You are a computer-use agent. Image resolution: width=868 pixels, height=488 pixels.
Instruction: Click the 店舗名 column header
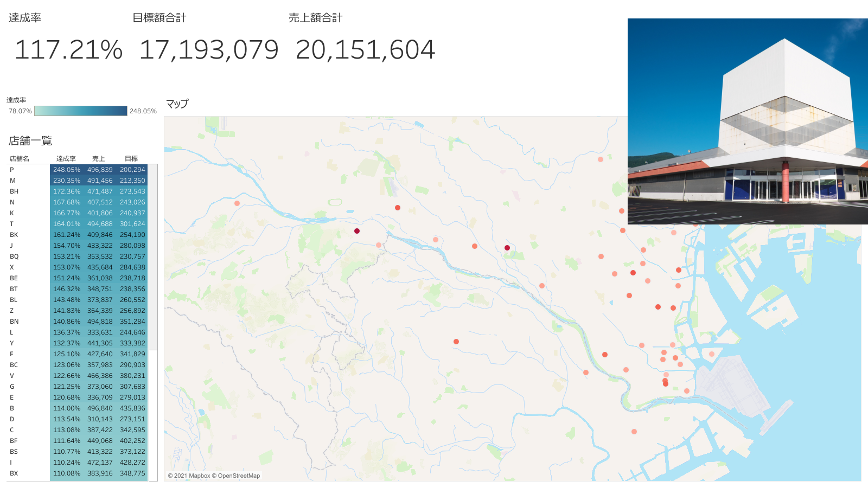coord(20,159)
